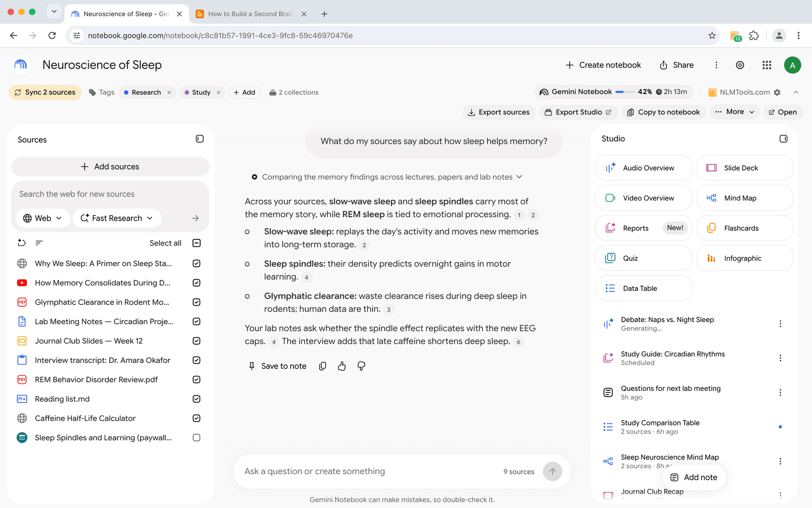Remove the Research tag
This screenshot has height=508, width=812.
[169, 92]
